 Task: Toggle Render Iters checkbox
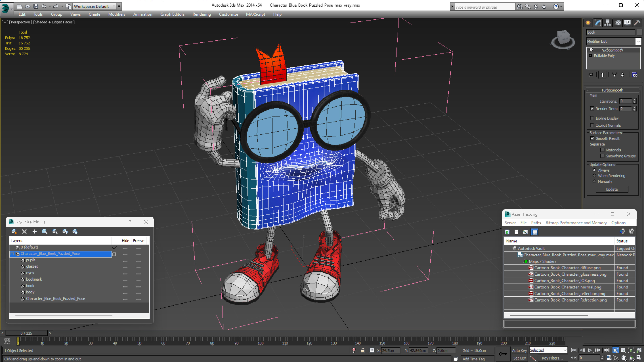592,108
